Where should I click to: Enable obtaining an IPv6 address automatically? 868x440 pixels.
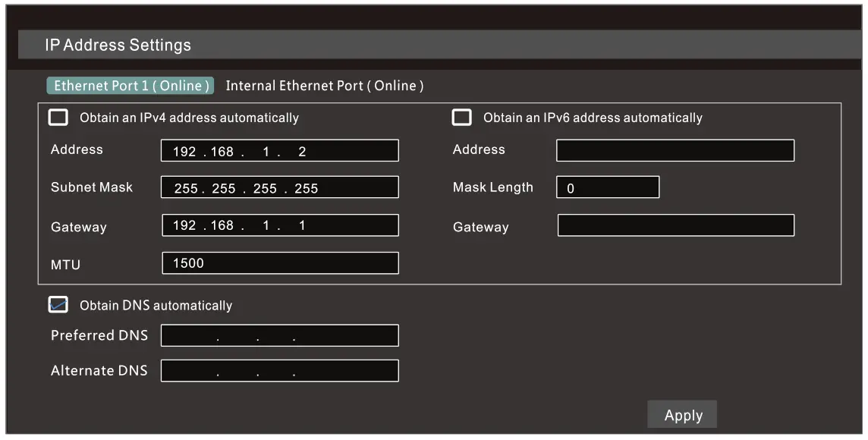462,117
